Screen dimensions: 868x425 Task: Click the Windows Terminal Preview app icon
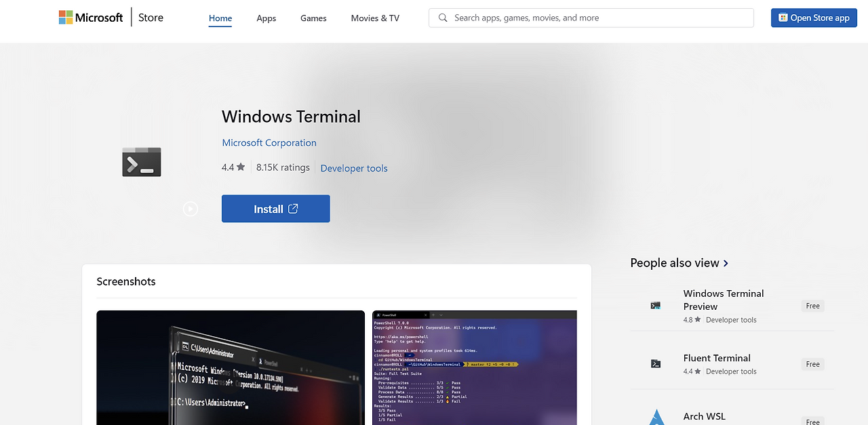point(655,306)
